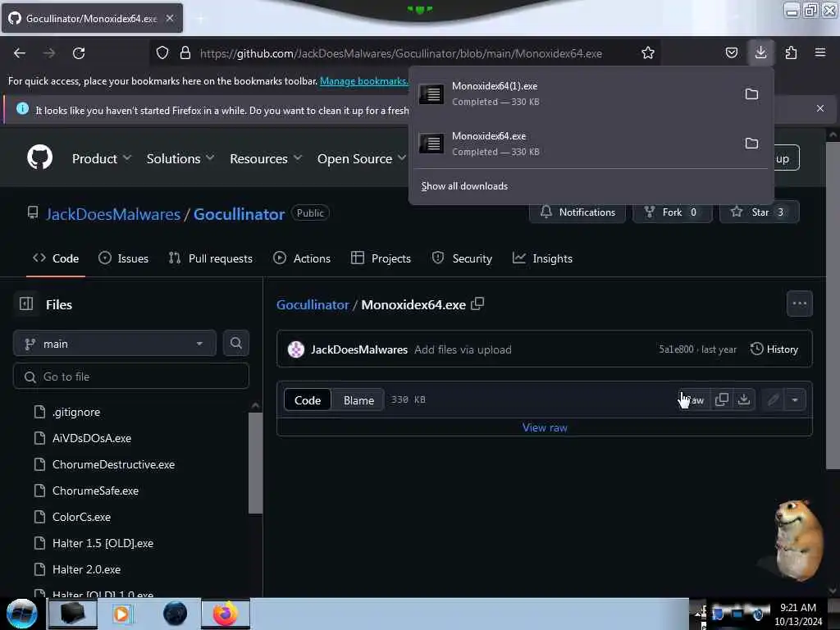Click JackDoesMalwares avatar in the commit row
The height and width of the screenshot is (630, 840).
click(x=295, y=349)
